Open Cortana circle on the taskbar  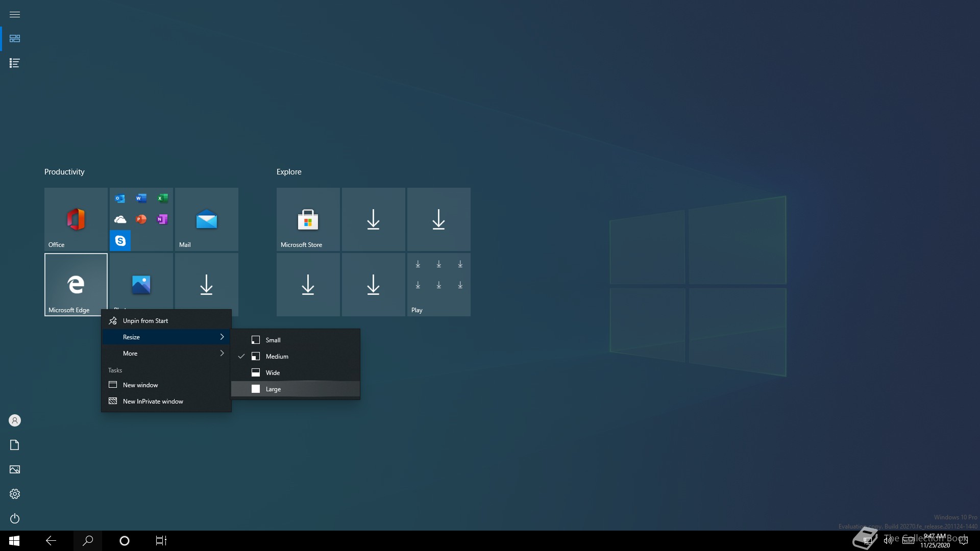pos(125,541)
